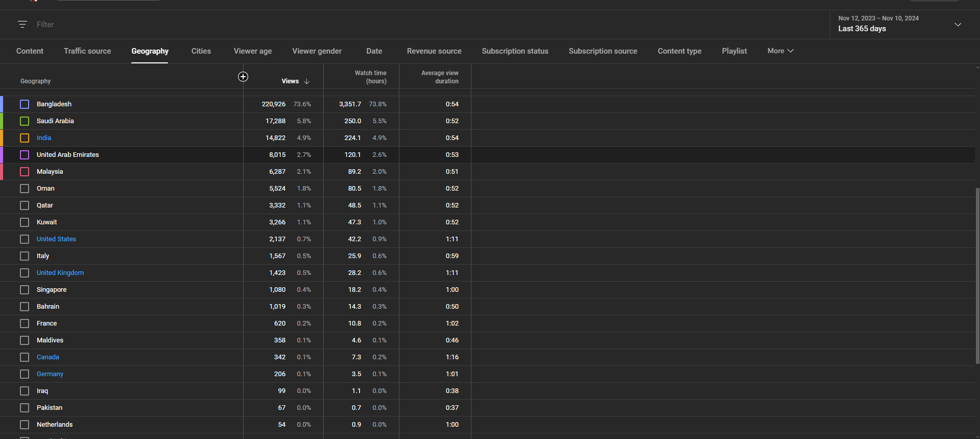Select the Oman row checkbox
980x439 pixels.
coord(25,189)
